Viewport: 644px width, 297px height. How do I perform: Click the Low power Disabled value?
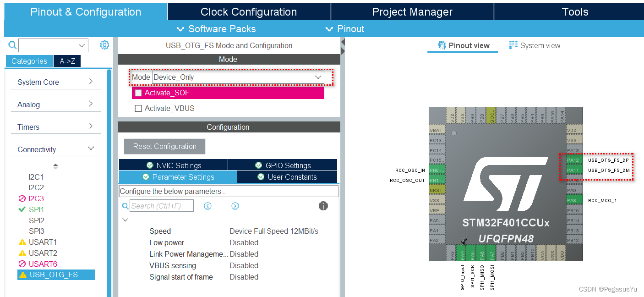(x=244, y=242)
